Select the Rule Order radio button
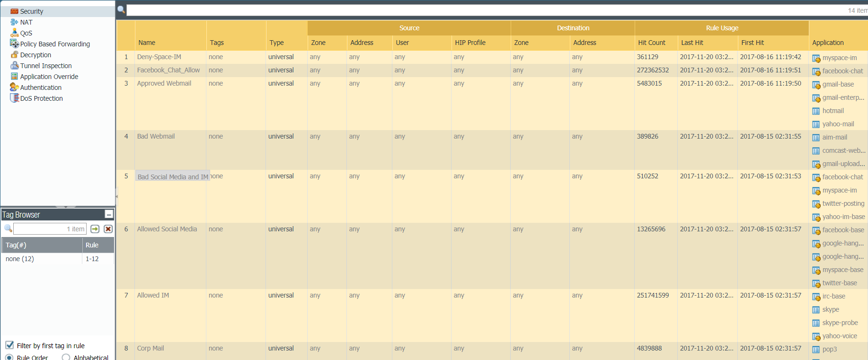 [x=9, y=357]
